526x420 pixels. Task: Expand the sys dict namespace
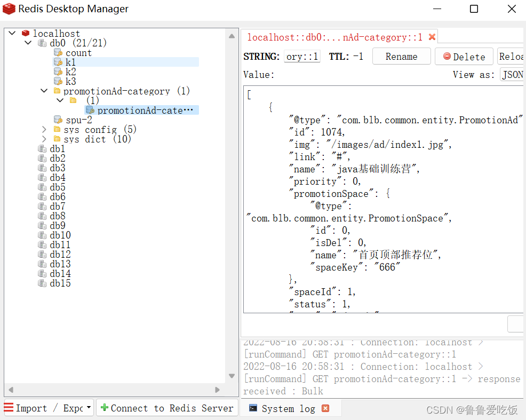tap(44, 139)
